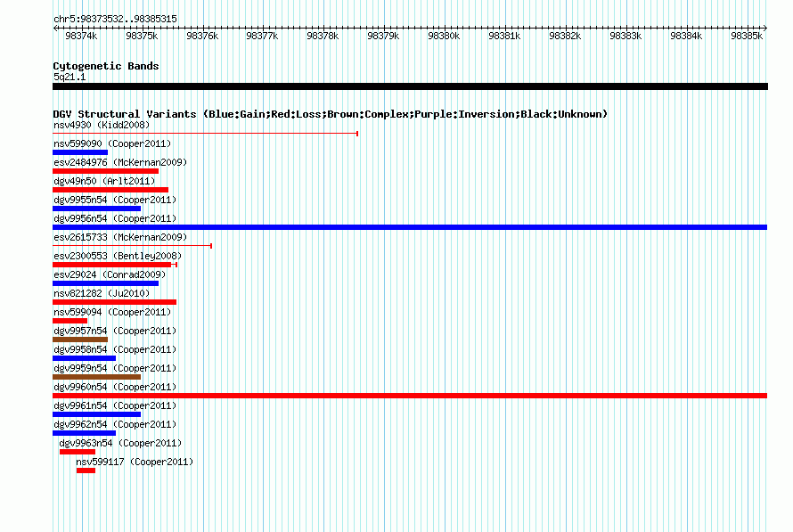
Task: Click the nsv821282 (Ju2010) label
Action: pos(102,293)
